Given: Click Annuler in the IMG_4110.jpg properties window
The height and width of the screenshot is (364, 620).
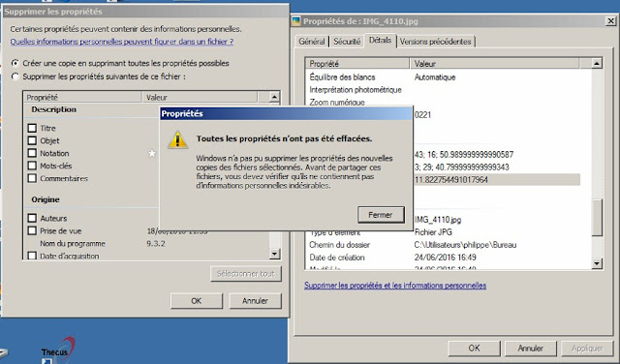Looking at the screenshot, I should (x=530, y=349).
